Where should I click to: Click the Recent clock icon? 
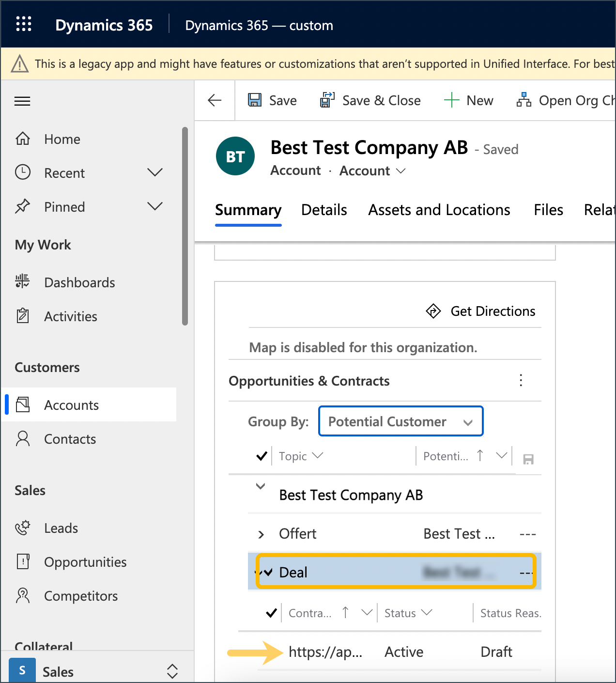pos(23,172)
